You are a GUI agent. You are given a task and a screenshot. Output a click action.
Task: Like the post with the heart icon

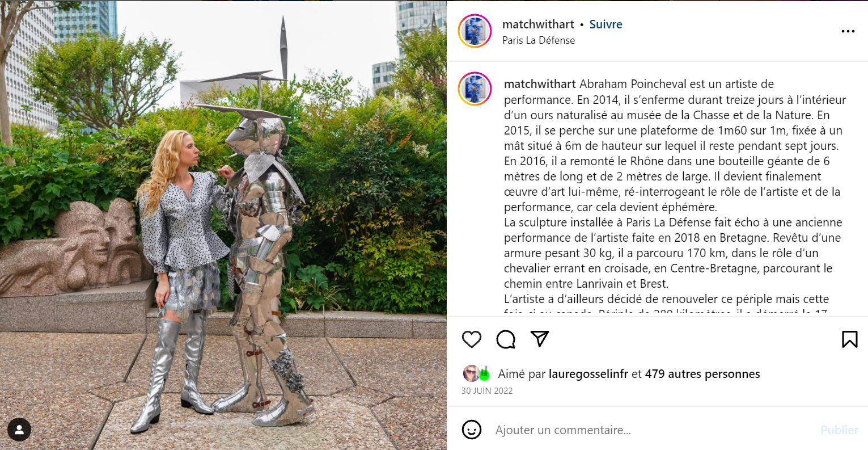tap(471, 339)
